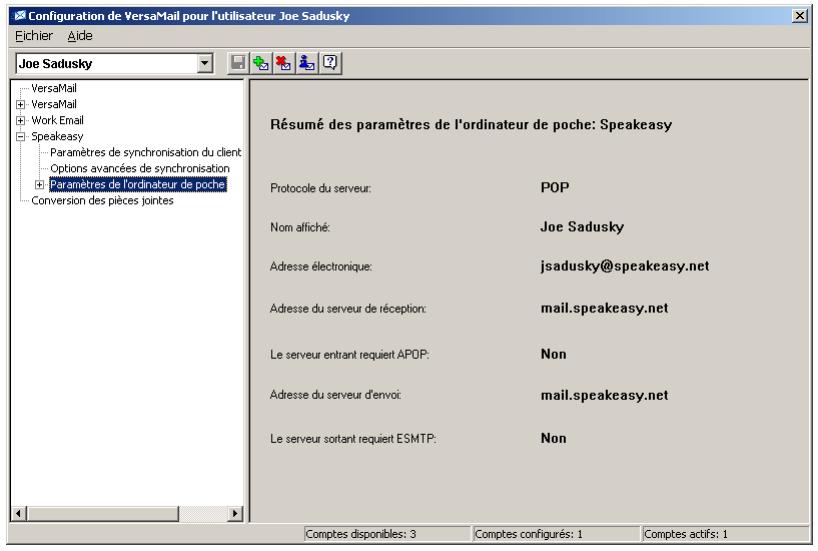Image resolution: width=818 pixels, height=551 pixels.
Task: Add a new mail account with green plus icon
Action: tap(261, 63)
